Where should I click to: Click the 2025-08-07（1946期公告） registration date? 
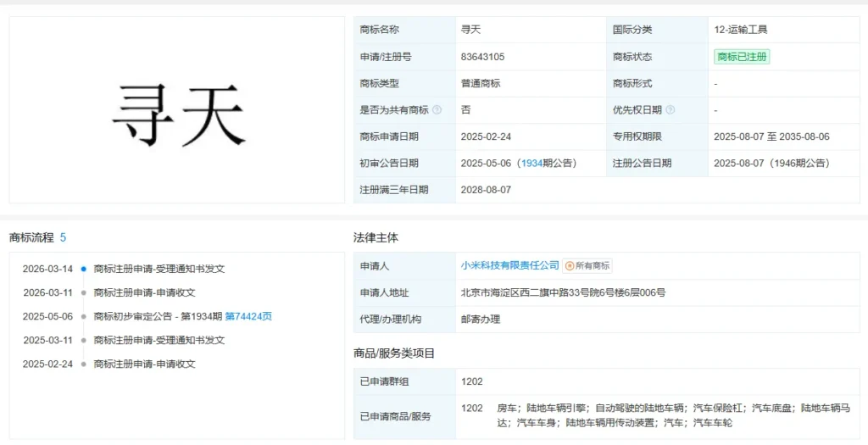771,164
